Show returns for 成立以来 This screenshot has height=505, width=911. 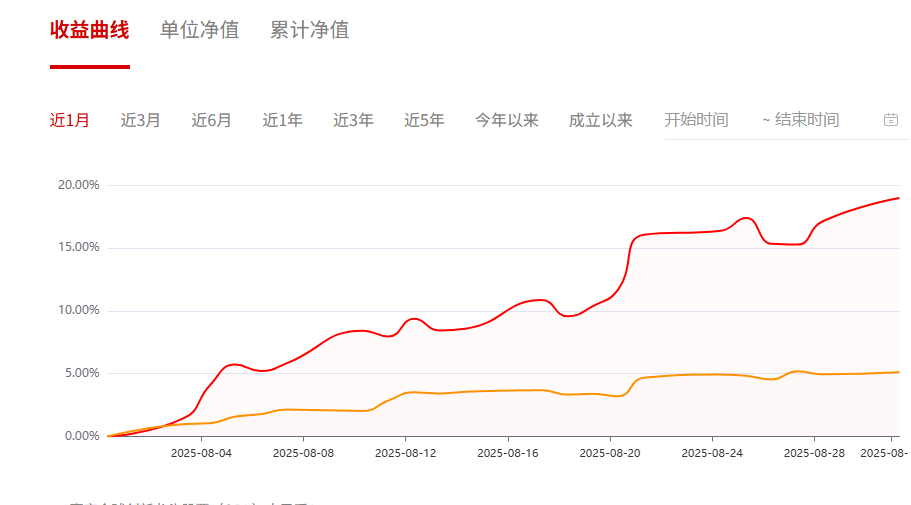(601, 120)
